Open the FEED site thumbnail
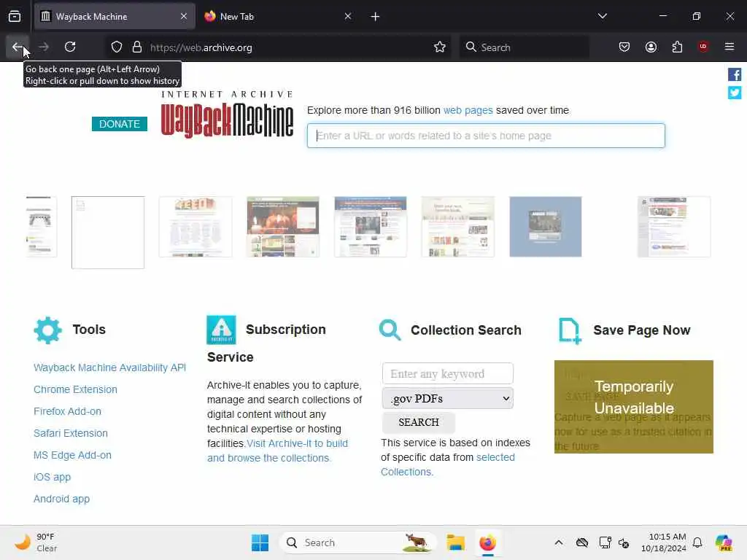The image size is (747, 560). pyautogui.click(x=196, y=227)
